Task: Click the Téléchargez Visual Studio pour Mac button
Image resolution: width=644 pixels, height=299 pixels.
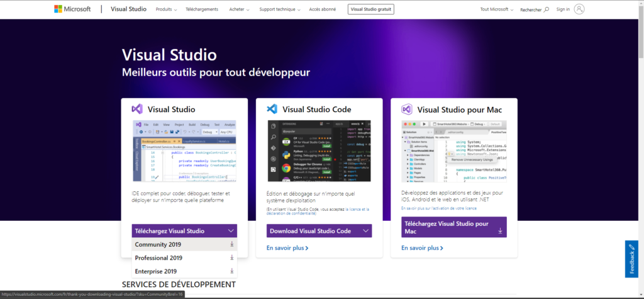Action: click(454, 227)
